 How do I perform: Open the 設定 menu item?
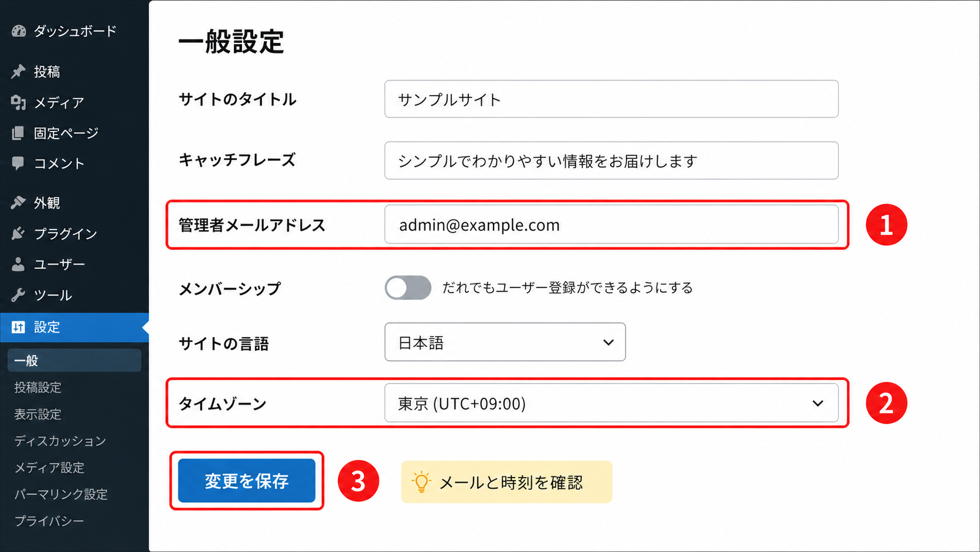[x=74, y=327]
